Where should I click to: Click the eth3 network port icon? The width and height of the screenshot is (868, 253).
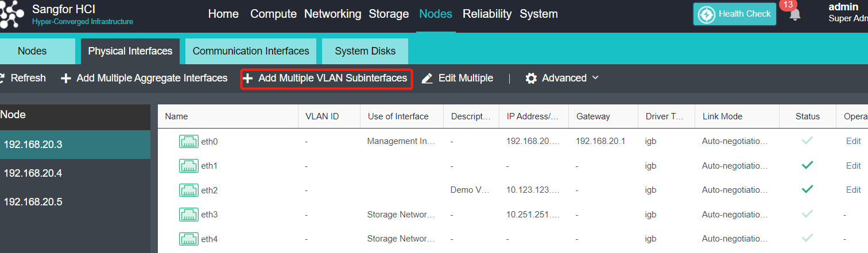pos(189,215)
